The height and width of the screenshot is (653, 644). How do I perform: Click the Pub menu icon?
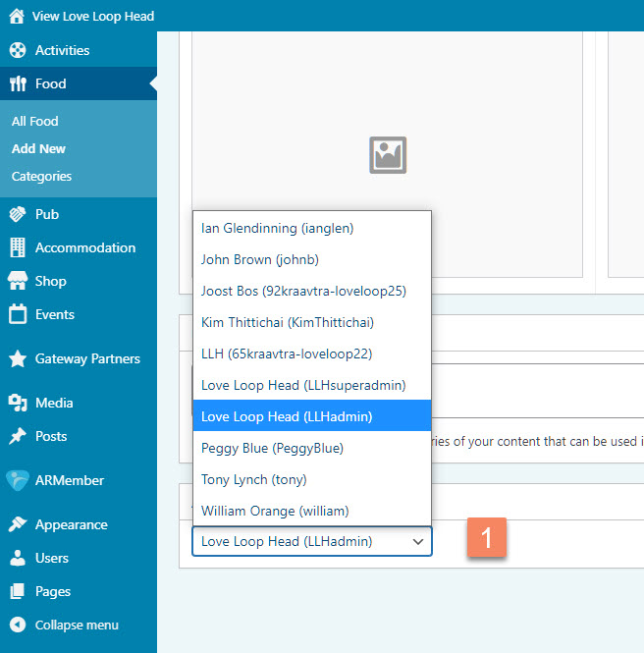pos(17,214)
